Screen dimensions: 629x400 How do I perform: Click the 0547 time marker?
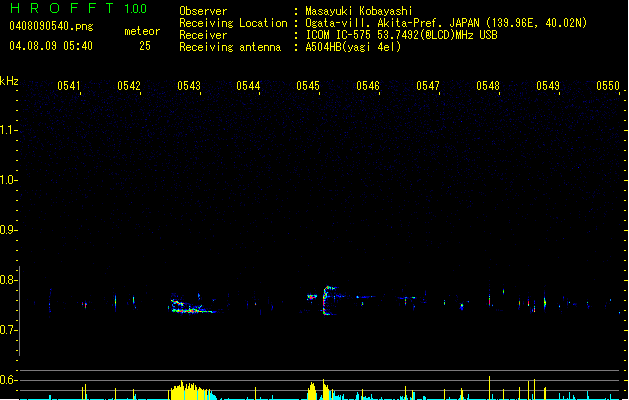pyautogui.click(x=428, y=86)
